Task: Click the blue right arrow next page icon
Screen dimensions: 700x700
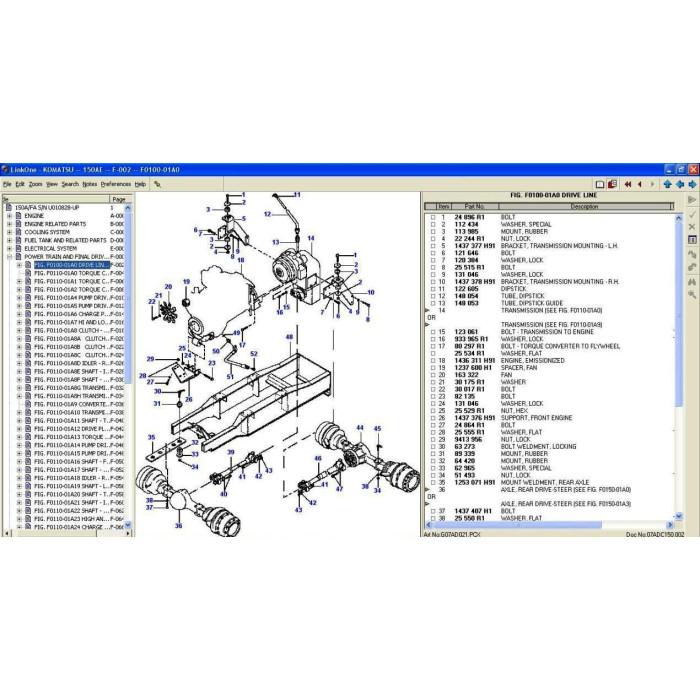Action: click(x=692, y=184)
